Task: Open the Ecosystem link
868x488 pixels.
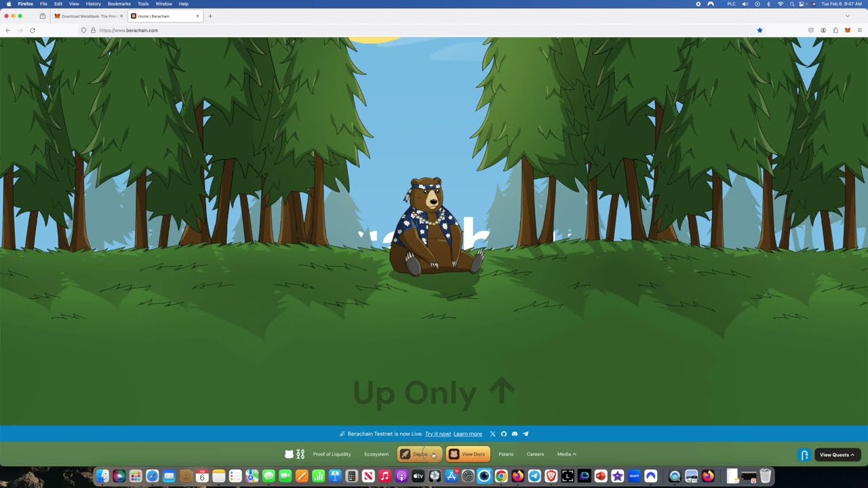Action: click(x=376, y=454)
